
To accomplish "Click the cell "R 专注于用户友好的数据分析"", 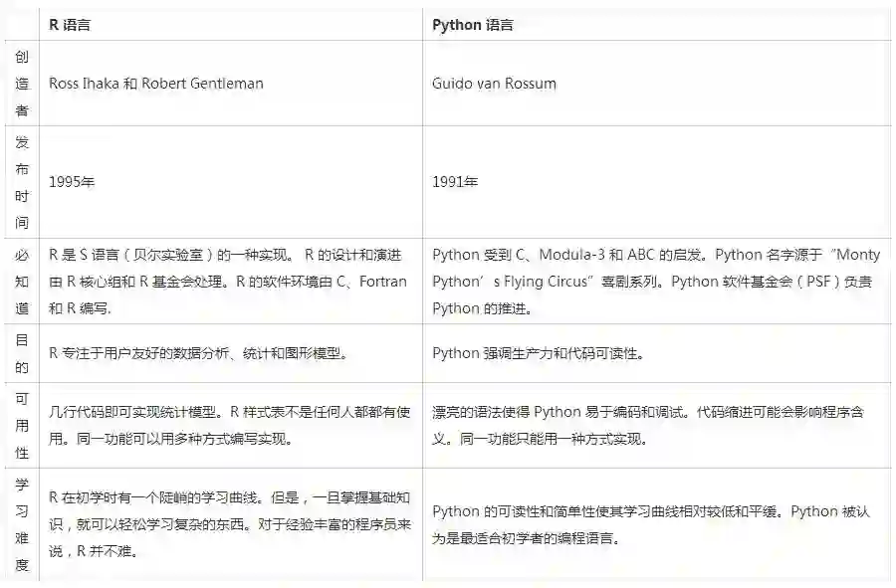I will tap(197, 353).
